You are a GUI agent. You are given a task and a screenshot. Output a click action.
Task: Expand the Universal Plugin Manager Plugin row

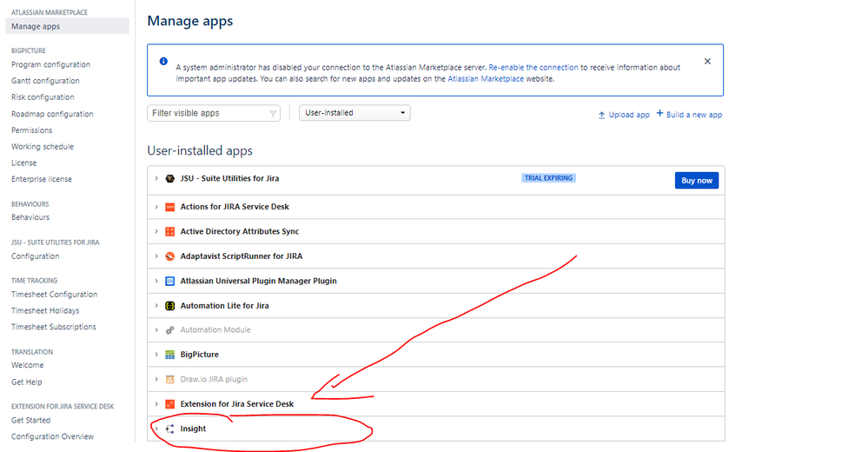click(156, 281)
